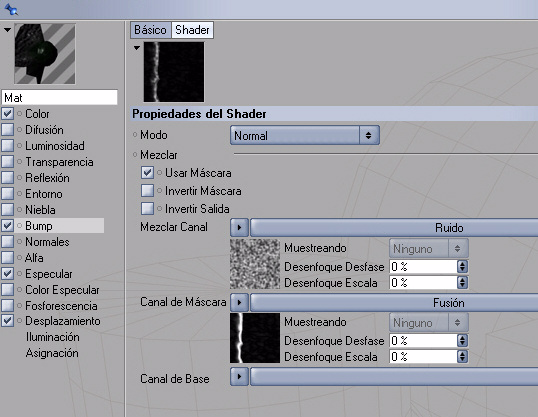Click Mezclar Canal Desenfoque Escala field
The height and width of the screenshot is (417, 538).
[423, 282]
